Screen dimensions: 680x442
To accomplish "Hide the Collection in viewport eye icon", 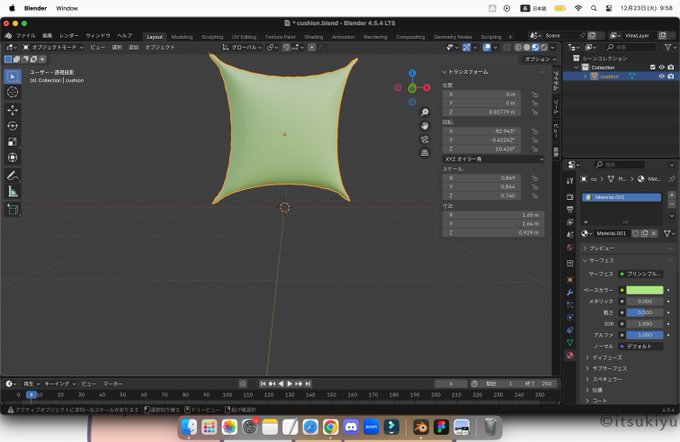I will pos(662,67).
